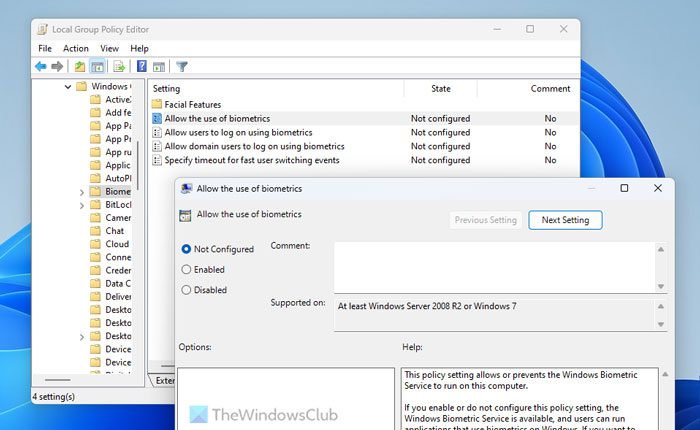Click the Filter funnel toolbar icon
The height and width of the screenshot is (430, 700).
[182, 67]
